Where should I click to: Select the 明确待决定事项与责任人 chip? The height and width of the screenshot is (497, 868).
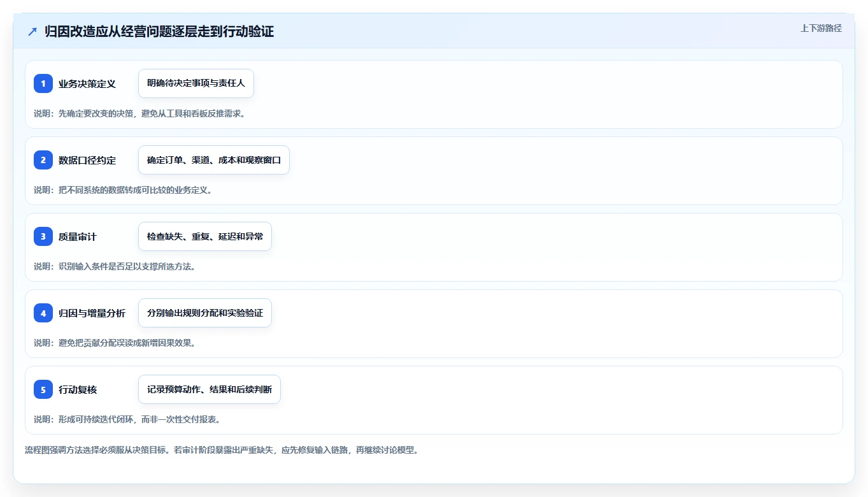click(x=196, y=83)
